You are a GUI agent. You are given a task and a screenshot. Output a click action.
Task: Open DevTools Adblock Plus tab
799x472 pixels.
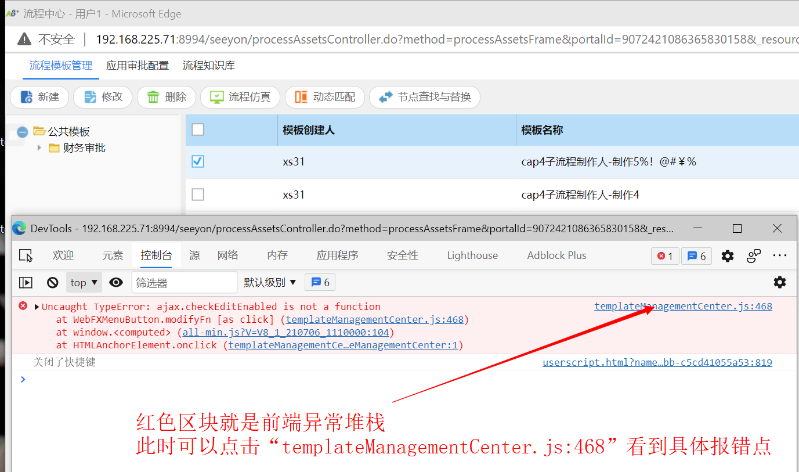(x=556, y=255)
